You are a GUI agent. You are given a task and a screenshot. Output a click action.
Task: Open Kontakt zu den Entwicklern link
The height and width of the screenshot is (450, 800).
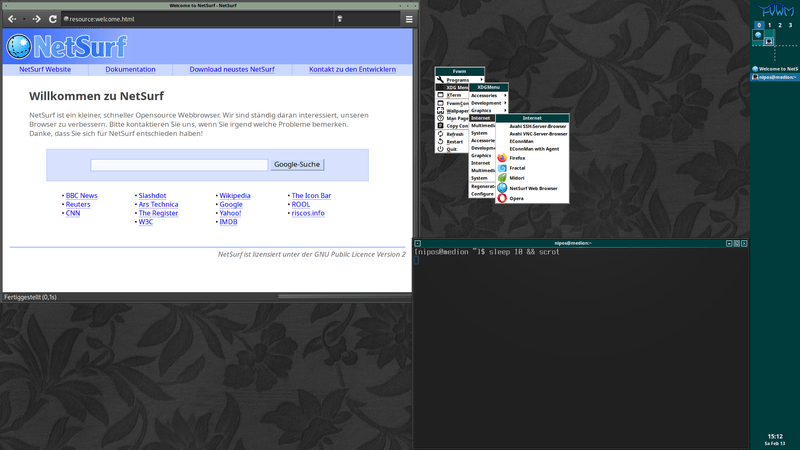click(353, 69)
